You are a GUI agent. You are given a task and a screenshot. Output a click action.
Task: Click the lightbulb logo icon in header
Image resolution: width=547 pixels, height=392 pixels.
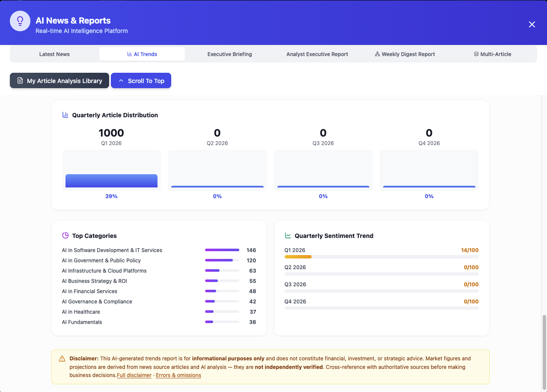pyautogui.click(x=20, y=21)
